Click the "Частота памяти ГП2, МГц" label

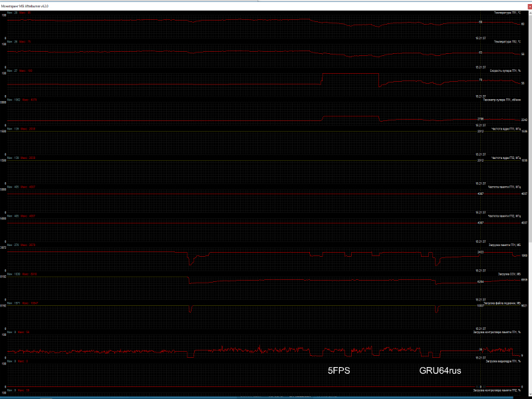tap(504, 216)
